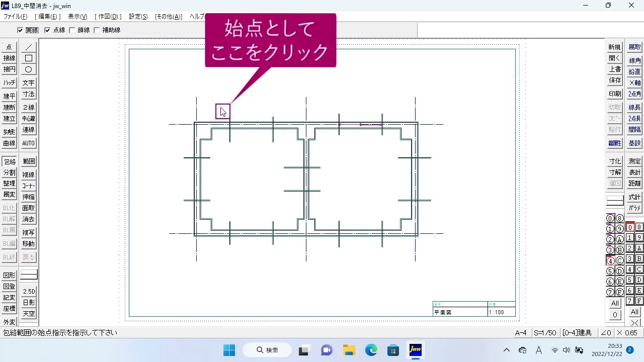Activate the 包絡 envelope tool
The image size is (644, 362).
[x=9, y=161]
